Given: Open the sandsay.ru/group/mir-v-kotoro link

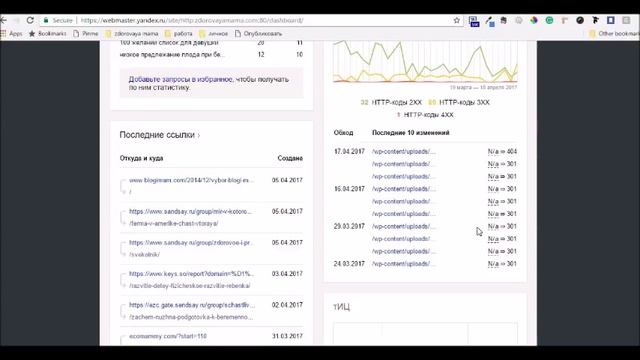Looking at the screenshot, I should pos(191,211).
